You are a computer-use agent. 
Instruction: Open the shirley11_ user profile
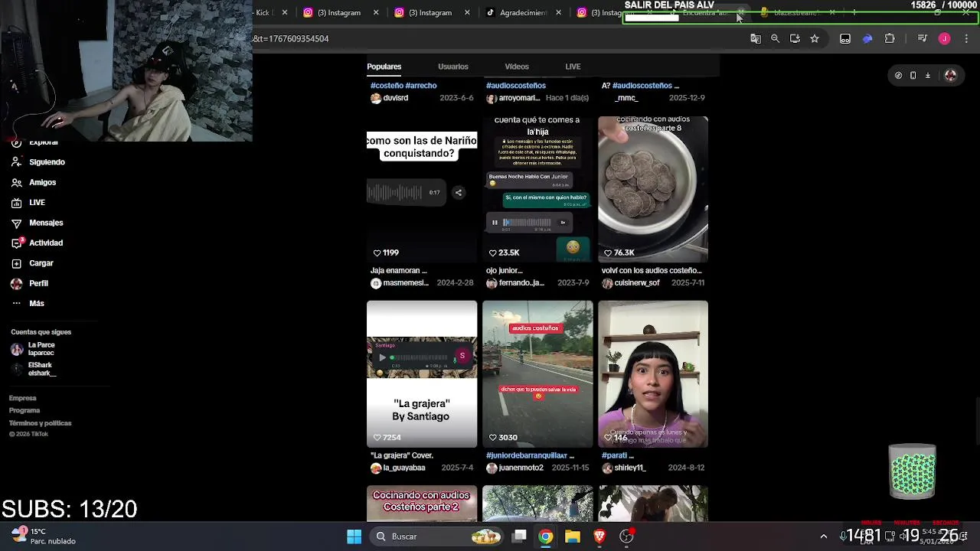[624, 468]
